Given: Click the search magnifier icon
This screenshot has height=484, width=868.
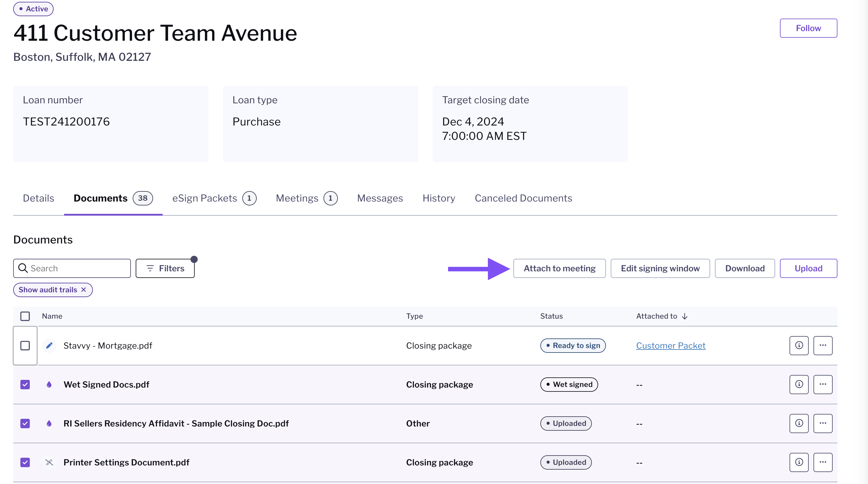Looking at the screenshot, I should (x=23, y=268).
